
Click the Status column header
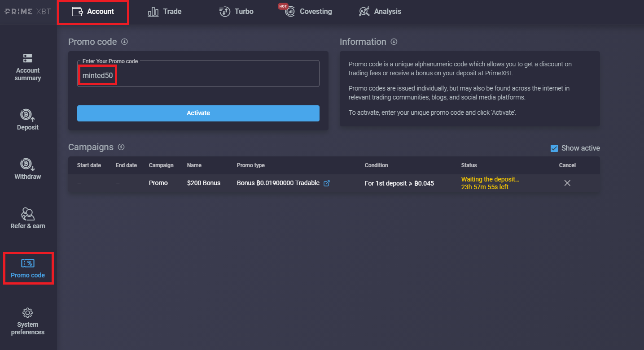pyautogui.click(x=469, y=165)
